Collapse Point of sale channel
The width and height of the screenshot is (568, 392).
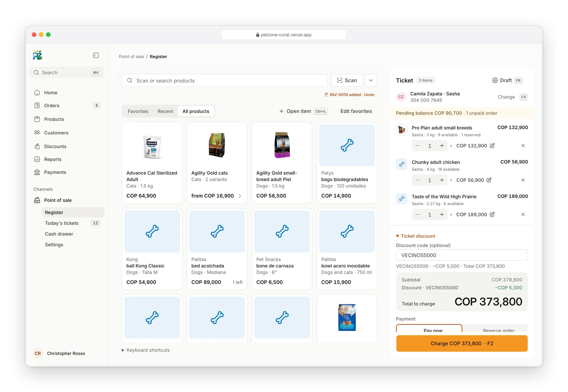tap(67, 200)
